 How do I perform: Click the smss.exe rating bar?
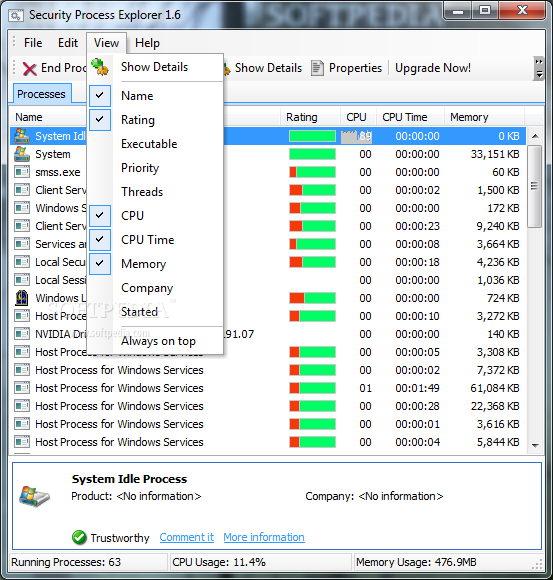[x=312, y=172]
